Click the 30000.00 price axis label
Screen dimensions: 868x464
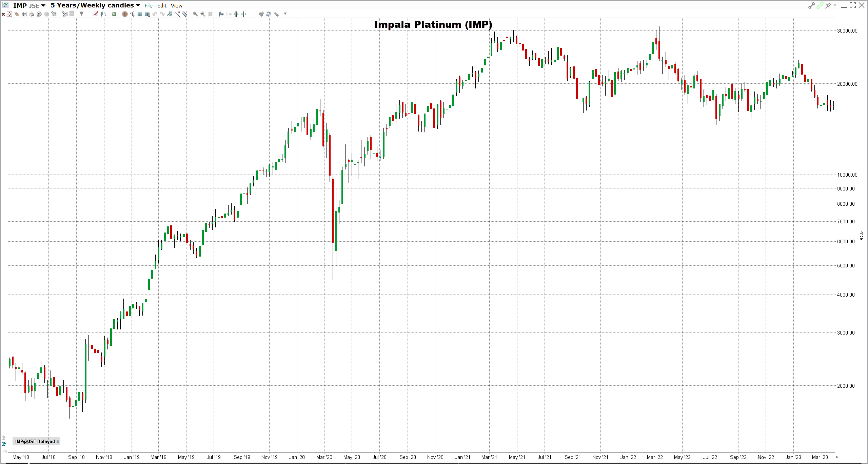tap(847, 31)
